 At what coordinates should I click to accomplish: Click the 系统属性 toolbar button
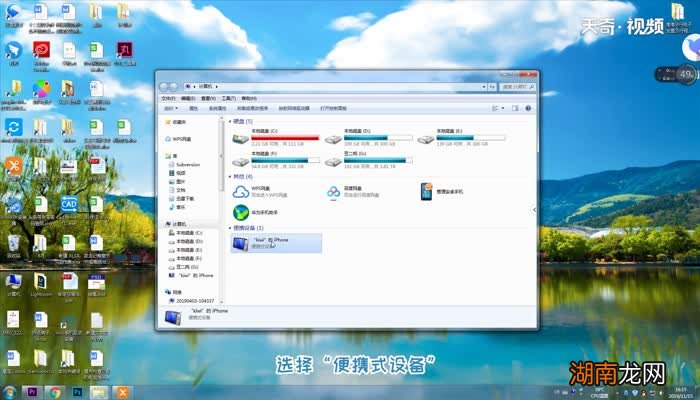(x=217, y=108)
